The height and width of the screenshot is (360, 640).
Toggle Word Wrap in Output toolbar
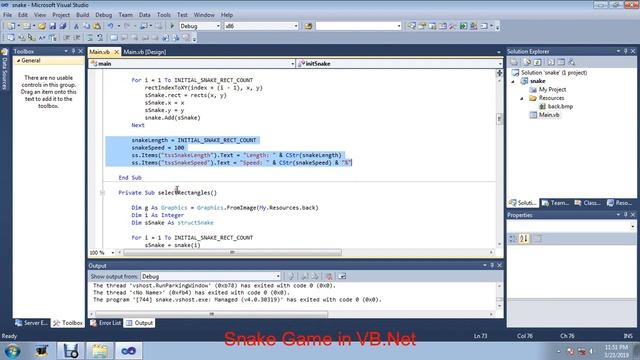pyautogui.click(x=342, y=276)
